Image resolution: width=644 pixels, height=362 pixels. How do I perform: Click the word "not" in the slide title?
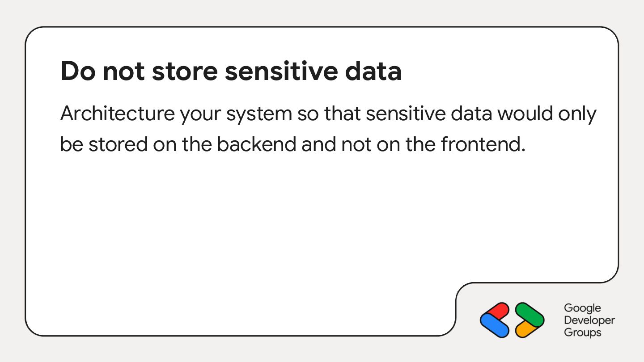123,71
